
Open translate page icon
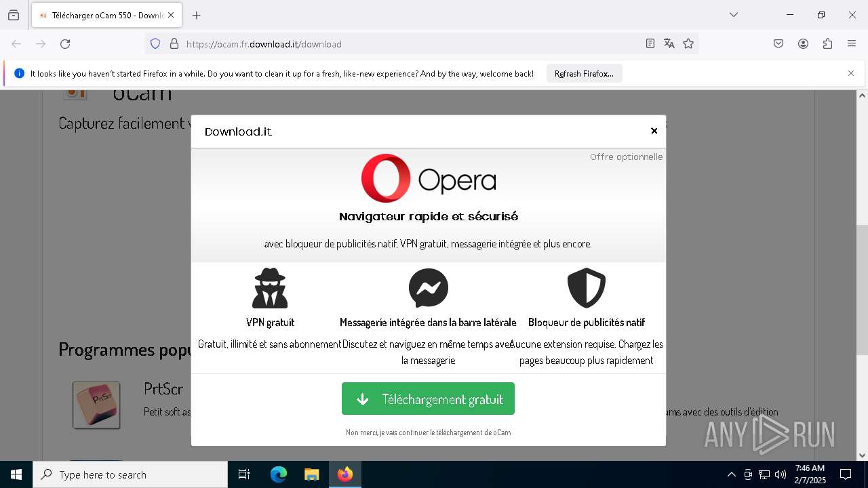point(669,44)
